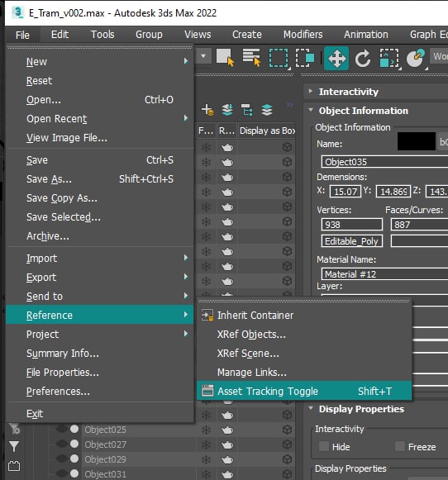This screenshot has height=480, width=448.
Task: Open the Modifiers menu
Action: (303, 35)
